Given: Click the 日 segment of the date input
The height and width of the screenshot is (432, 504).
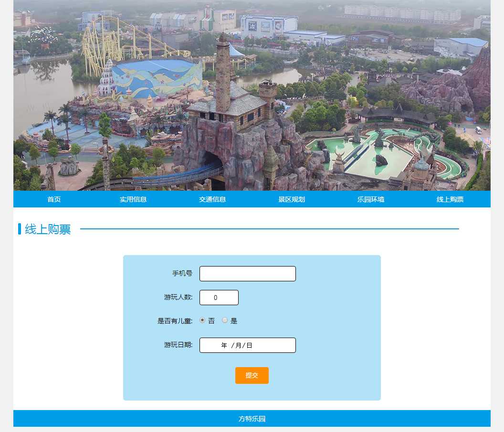Looking at the screenshot, I should (249, 345).
